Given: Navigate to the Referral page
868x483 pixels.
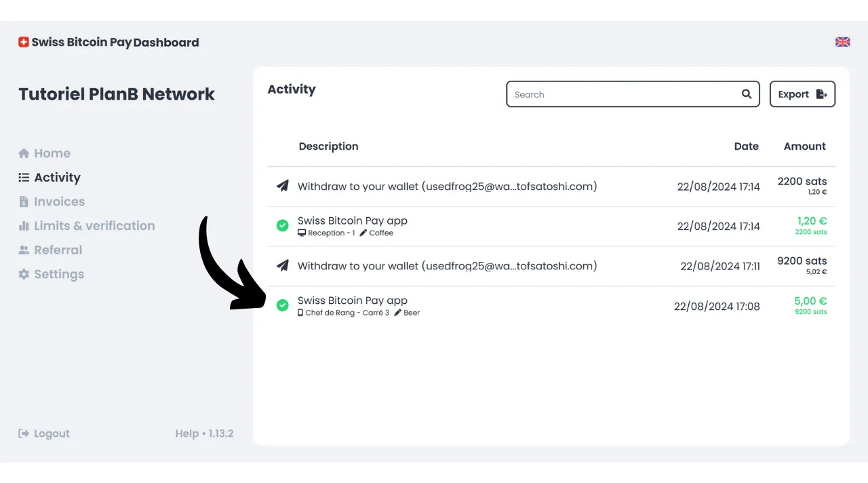Looking at the screenshot, I should [x=58, y=250].
